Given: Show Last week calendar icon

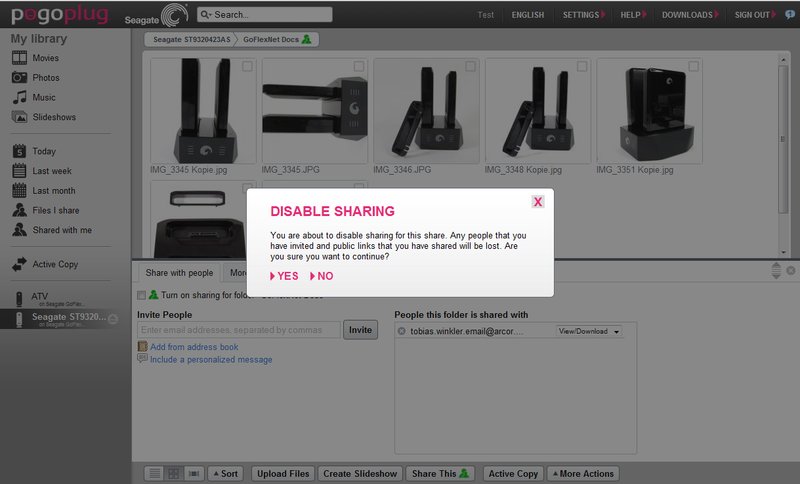Looking at the screenshot, I should tap(19, 170).
